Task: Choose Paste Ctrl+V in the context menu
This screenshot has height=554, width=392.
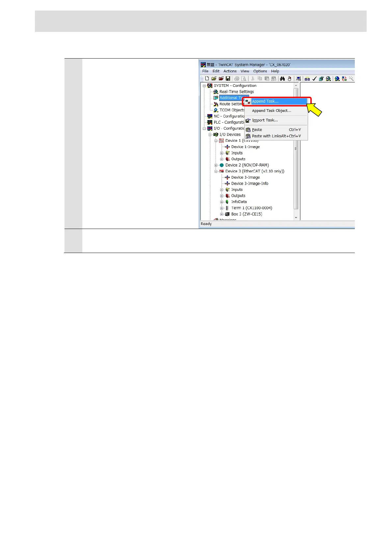Action: 276,130
